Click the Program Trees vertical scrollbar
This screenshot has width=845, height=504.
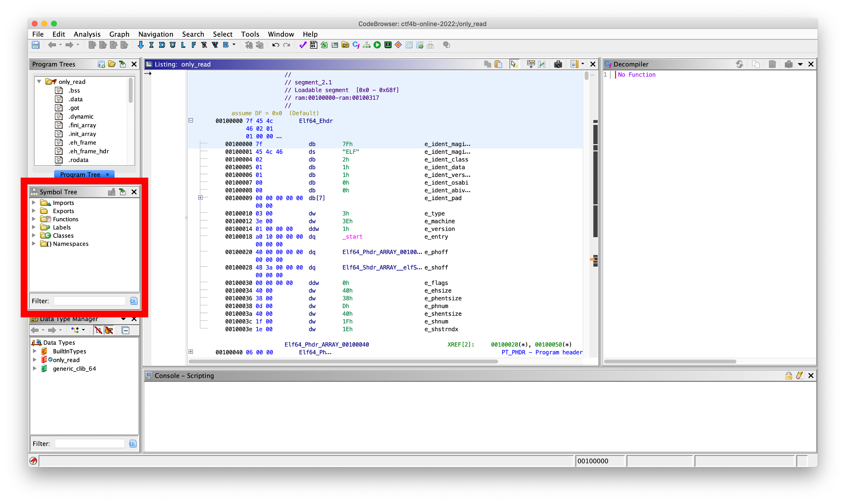131,90
